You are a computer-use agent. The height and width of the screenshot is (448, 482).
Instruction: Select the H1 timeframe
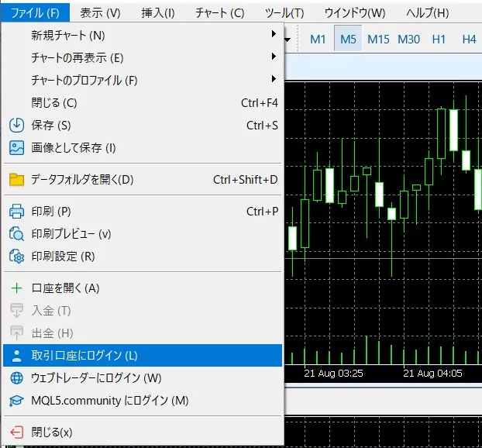pos(439,39)
